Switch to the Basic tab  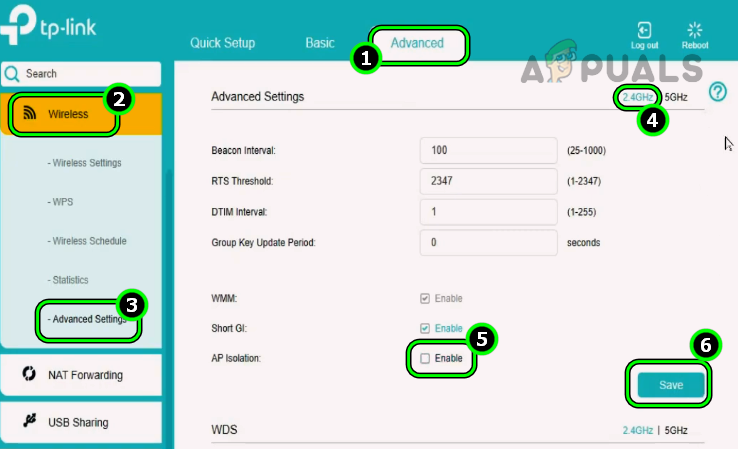tap(320, 43)
